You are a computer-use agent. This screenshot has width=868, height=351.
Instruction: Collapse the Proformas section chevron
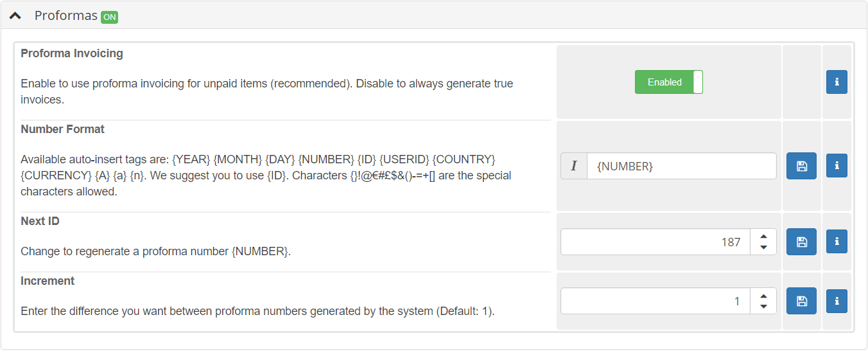click(15, 15)
